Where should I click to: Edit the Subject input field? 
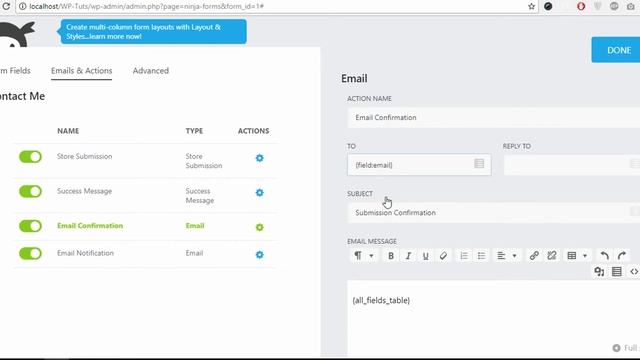[x=493, y=213]
